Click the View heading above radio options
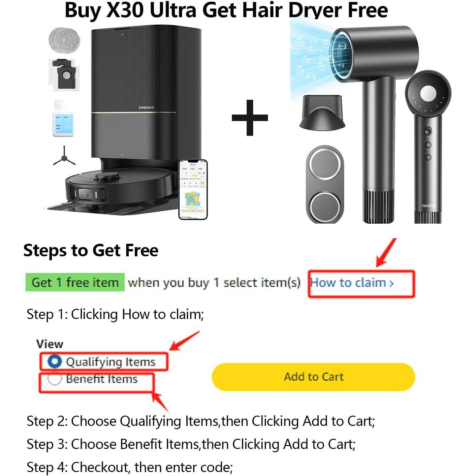This screenshot has width=476, height=476. (x=50, y=344)
